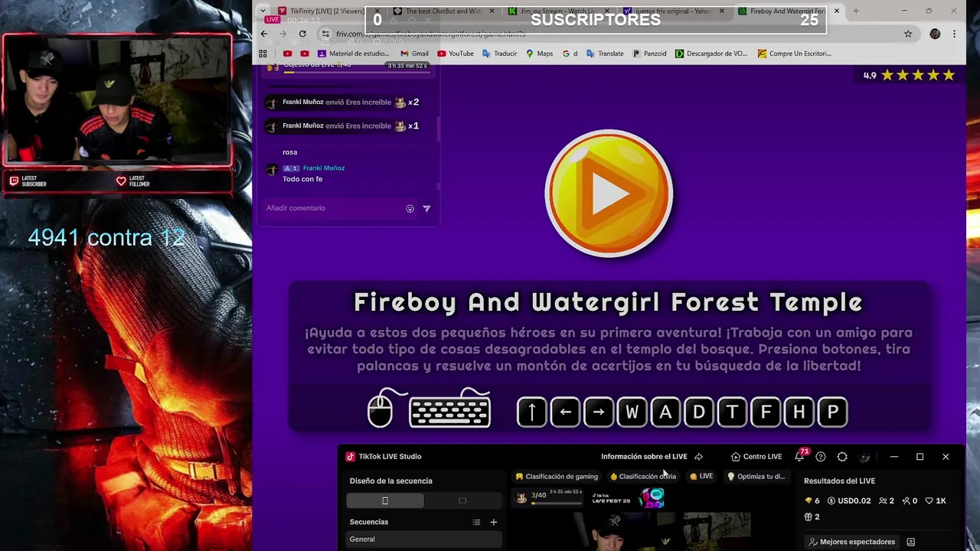Click the Franki Muñoz username in chat
980x551 pixels.
(x=324, y=168)
